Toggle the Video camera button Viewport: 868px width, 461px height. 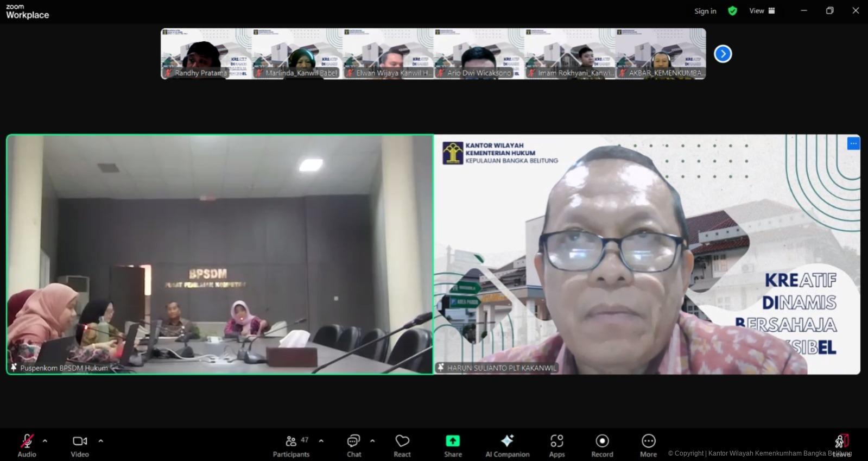coord(80,445)
